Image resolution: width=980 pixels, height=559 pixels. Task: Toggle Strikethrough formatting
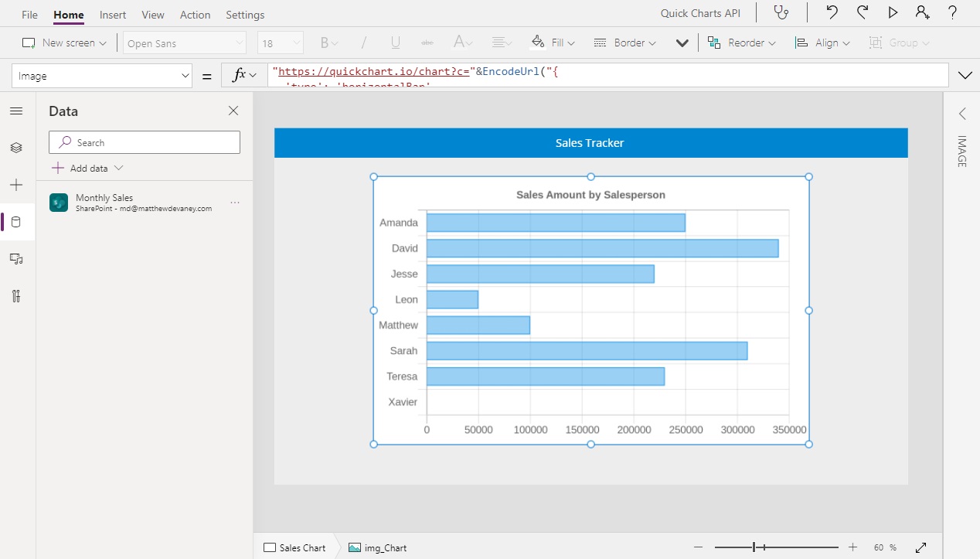tap(427, 43)
